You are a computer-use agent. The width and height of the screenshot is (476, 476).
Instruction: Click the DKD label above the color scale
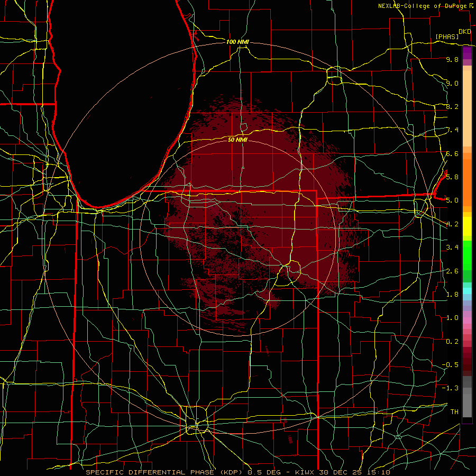[464, 32]
